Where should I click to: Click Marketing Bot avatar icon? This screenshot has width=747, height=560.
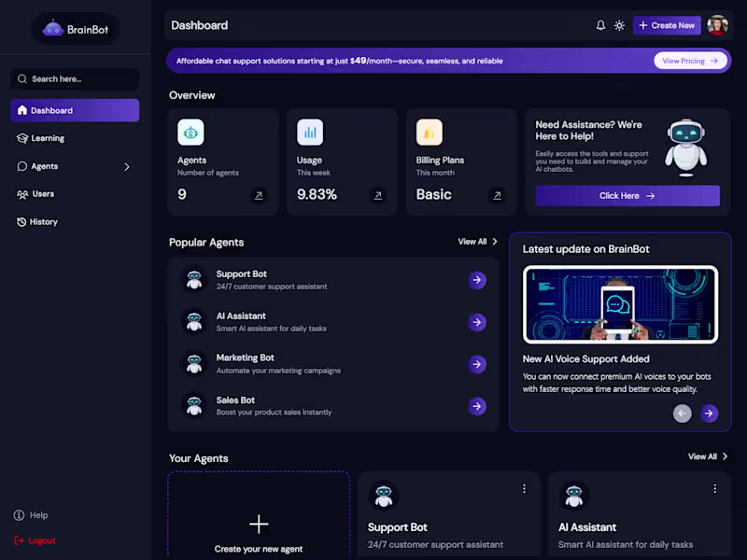[194, 364]
